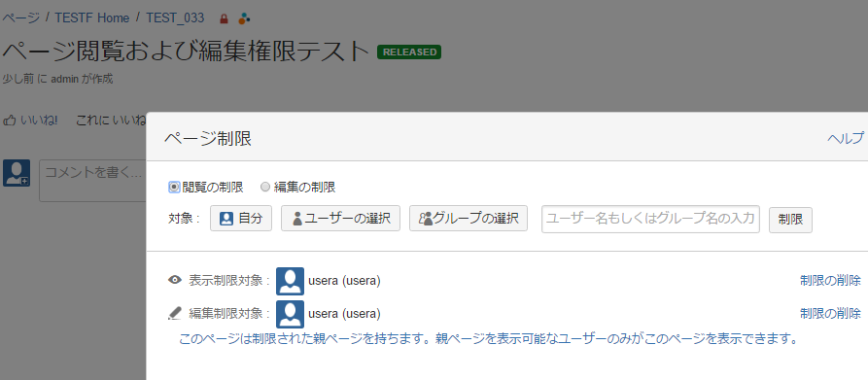Screen dimensions: 868x380
Task: Click the RELEASED status badge
Action: 409,52
